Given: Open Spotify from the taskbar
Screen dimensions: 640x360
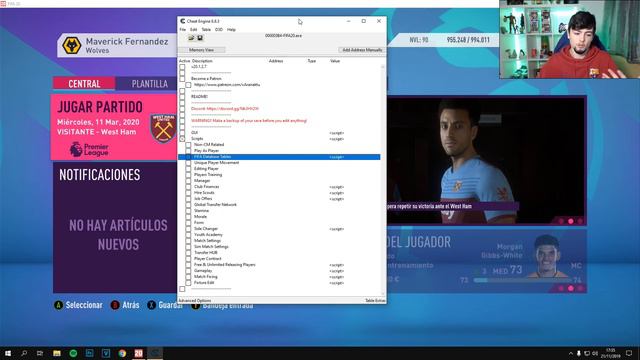Looking at the screenshot, I should (73, 353).
